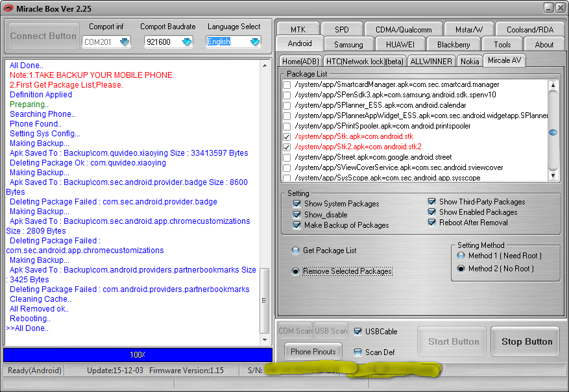Toggle Show System Packages checkbox
569x392 pixels.
297,204
